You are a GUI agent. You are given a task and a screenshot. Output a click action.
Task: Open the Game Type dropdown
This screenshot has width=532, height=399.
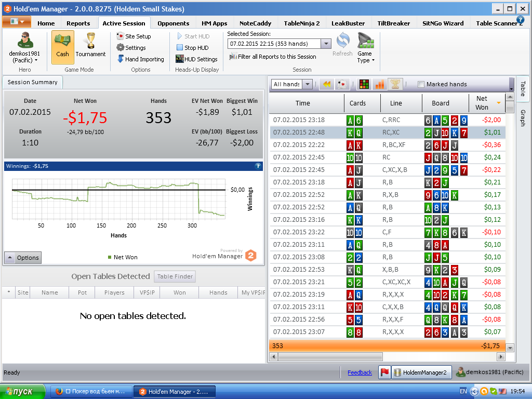pos(365,48)
